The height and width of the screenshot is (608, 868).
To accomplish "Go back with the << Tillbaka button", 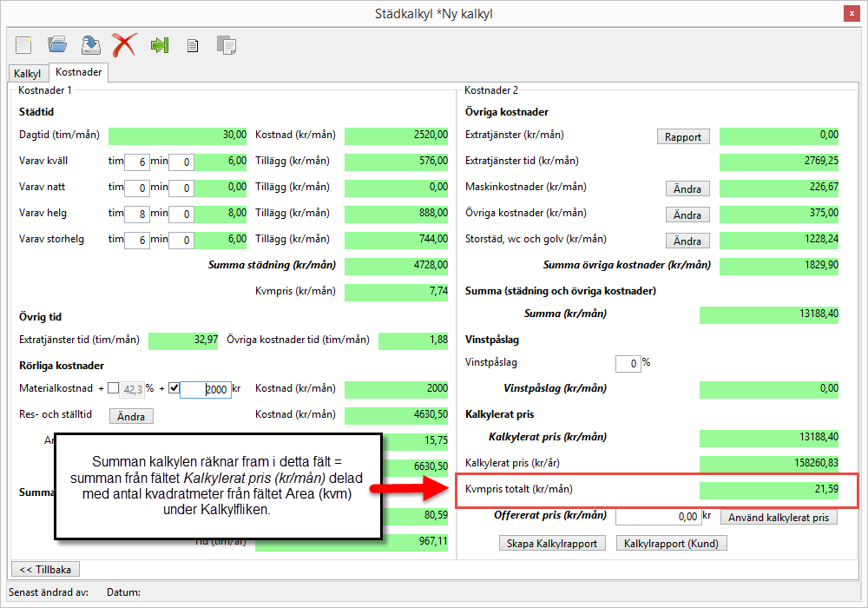I will tap(45, 569).
